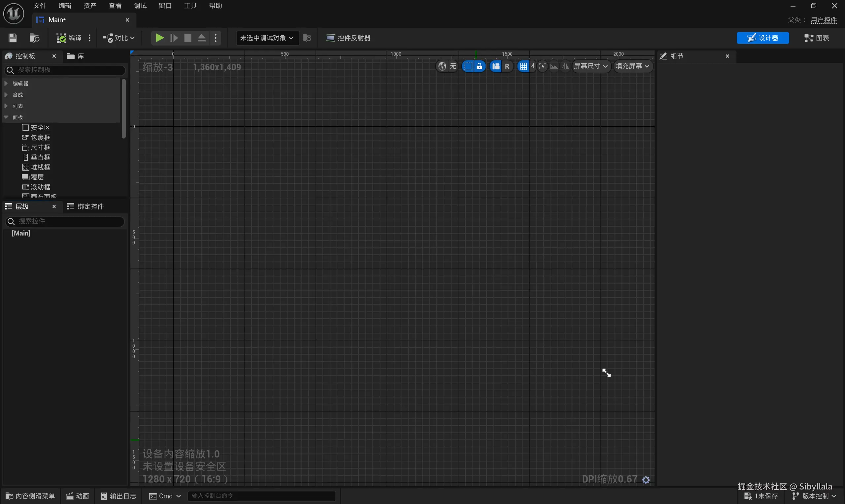Open the 屏幕尺寸 screen size dropdown
845x504 pixels.
click(x=591, y=66)
